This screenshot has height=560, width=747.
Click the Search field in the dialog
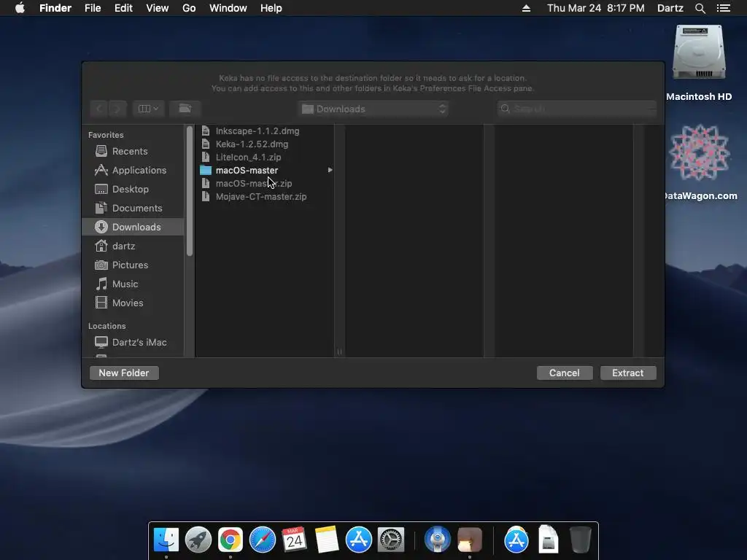pyautogui.click(x=577, y=109)
